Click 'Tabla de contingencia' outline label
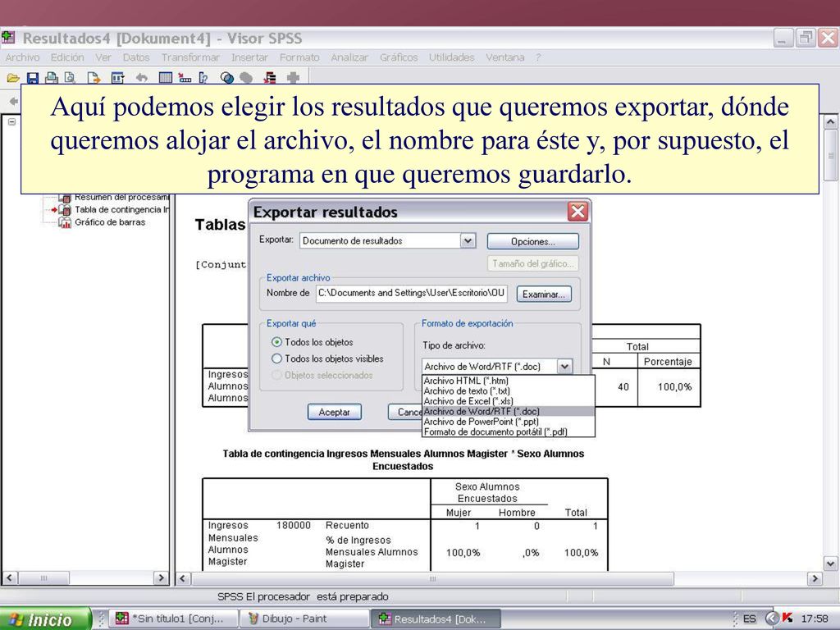 [121, 209]
